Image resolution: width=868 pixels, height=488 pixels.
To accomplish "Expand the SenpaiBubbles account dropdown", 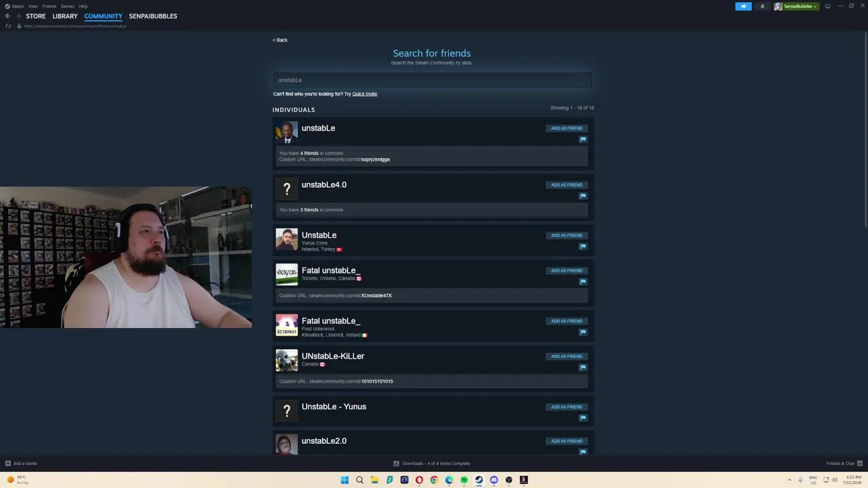I will coord(800,6).
